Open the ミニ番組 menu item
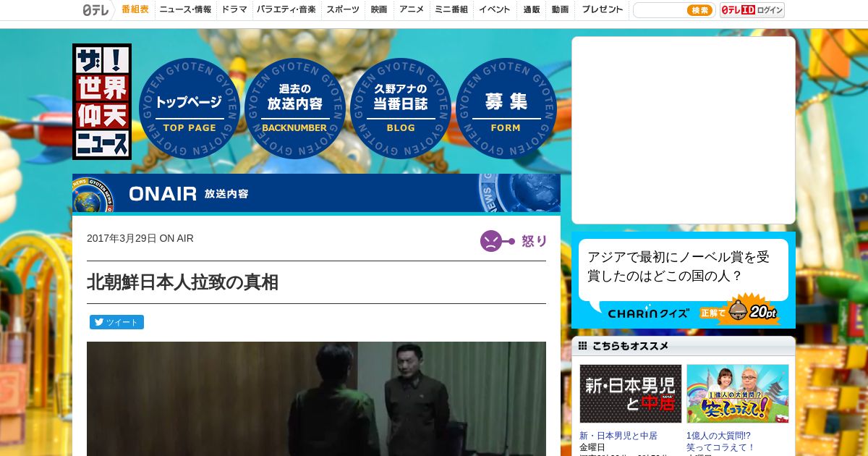The width and height of the screenshot is (868, 456). [x=451, y=10]
